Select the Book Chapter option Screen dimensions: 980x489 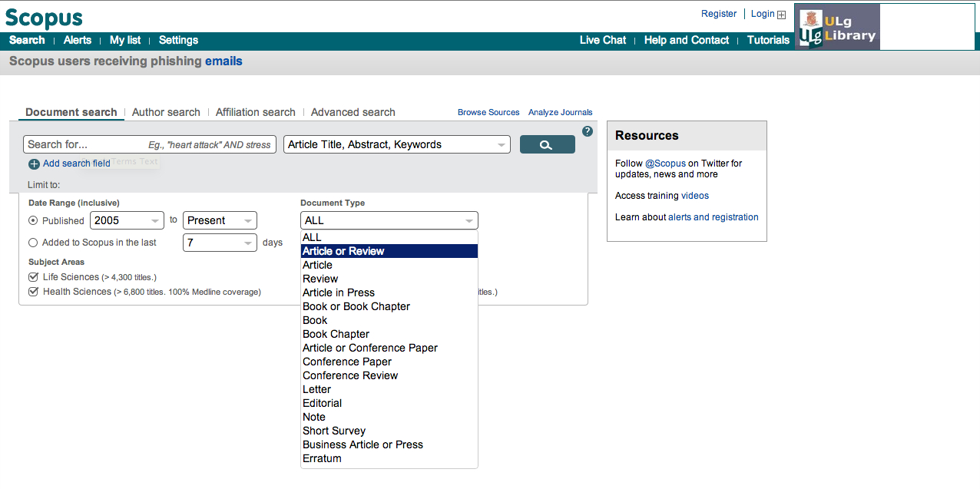389,334
